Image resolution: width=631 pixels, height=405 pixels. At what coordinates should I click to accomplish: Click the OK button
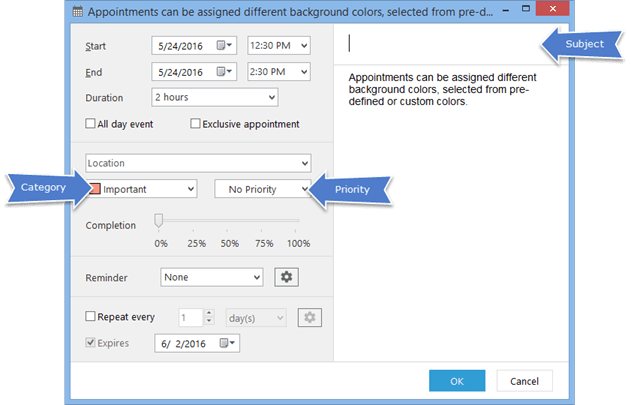[x=457, y=381]
